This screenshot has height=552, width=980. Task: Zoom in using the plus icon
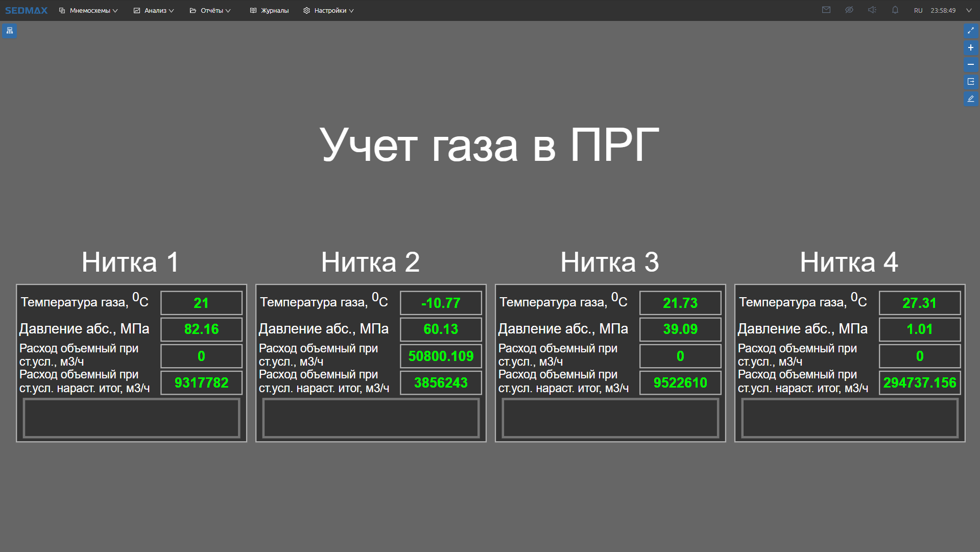(971, 47)
